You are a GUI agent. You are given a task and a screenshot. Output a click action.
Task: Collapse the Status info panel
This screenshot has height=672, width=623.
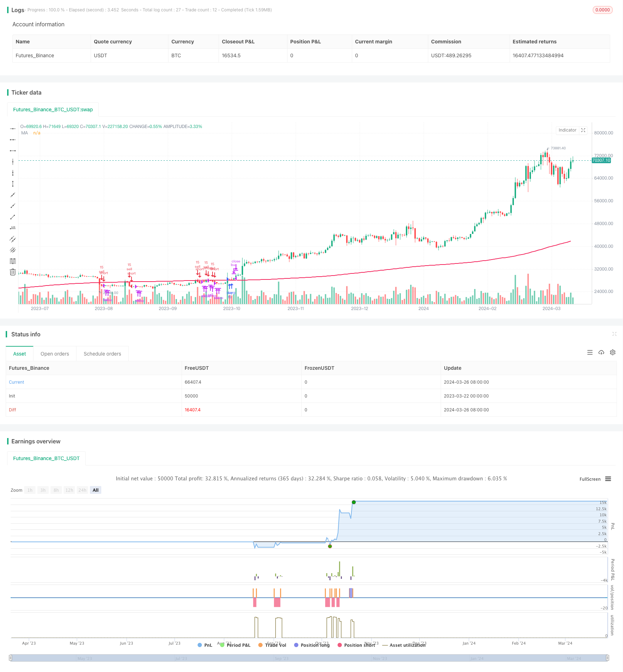[614, 334]
